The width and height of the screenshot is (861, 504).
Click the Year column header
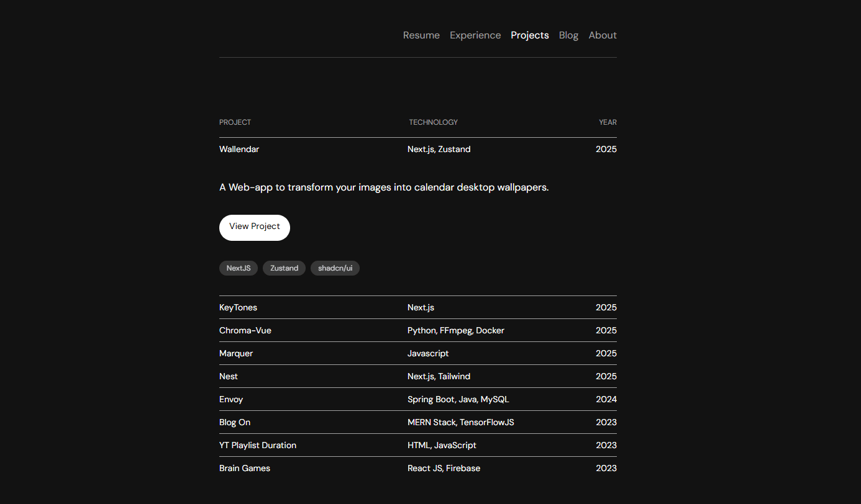point(608,122)
